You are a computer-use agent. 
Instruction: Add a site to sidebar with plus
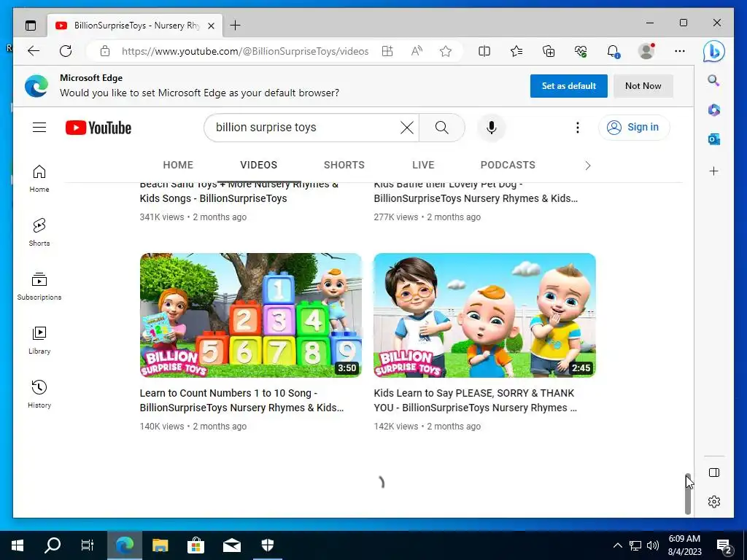(x=713, y=171)
